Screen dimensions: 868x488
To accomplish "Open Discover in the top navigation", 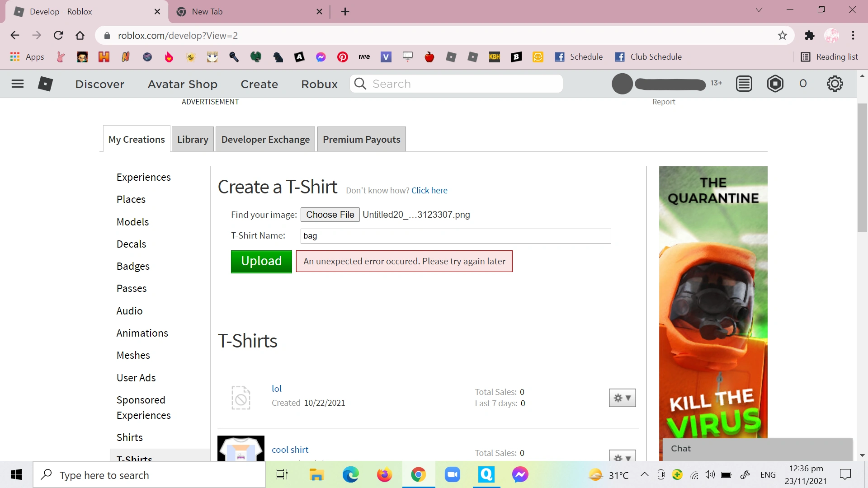I will [99, 84].
